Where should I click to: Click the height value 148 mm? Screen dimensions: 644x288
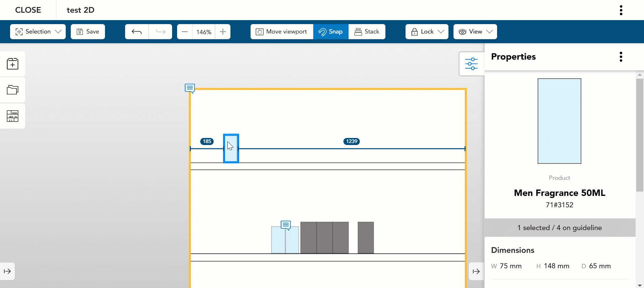click(556, 266)
